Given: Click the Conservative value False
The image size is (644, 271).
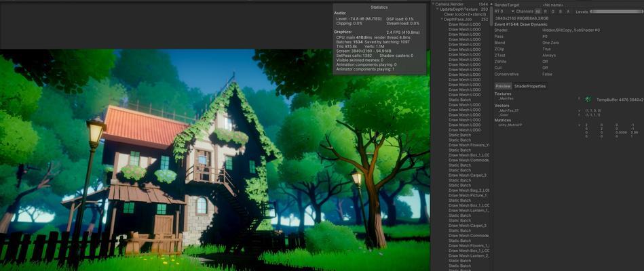Looking at the screenshot, I should point(547,75).
